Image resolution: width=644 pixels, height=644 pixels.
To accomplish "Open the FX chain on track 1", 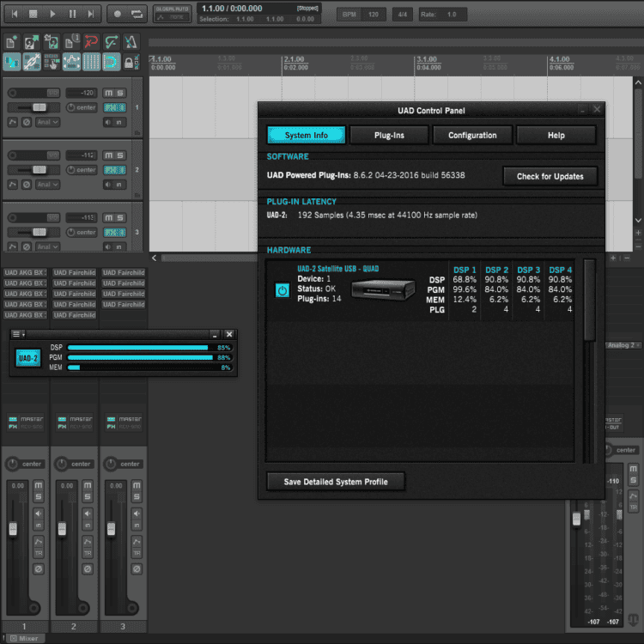I will tap(114, 107).
